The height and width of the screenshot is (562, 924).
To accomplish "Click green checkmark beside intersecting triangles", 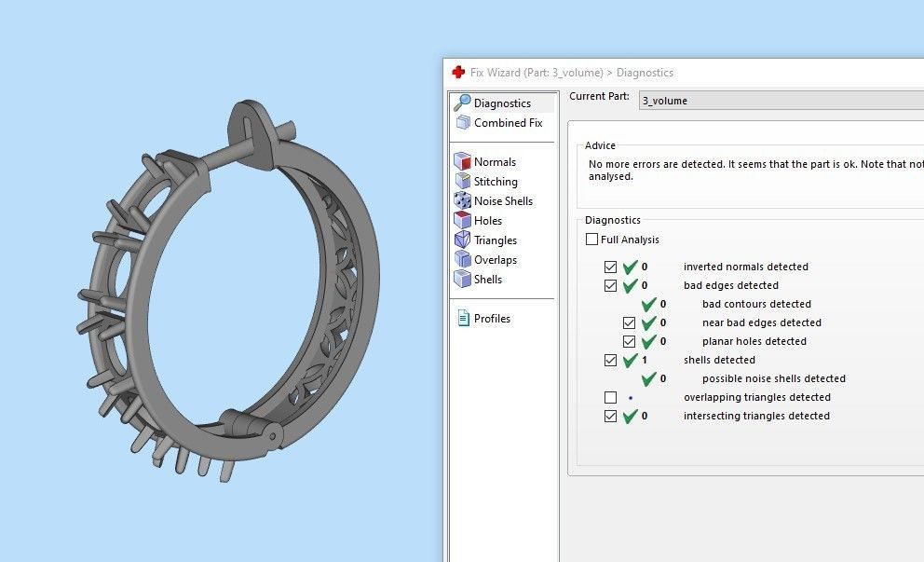I will point(630,416).
